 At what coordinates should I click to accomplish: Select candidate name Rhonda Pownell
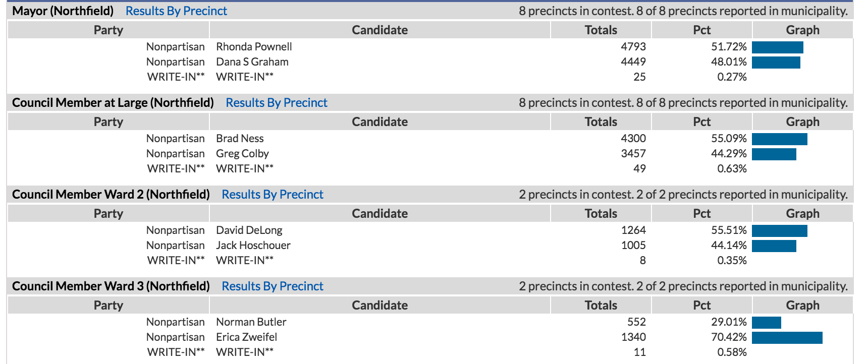pos(254,46)
